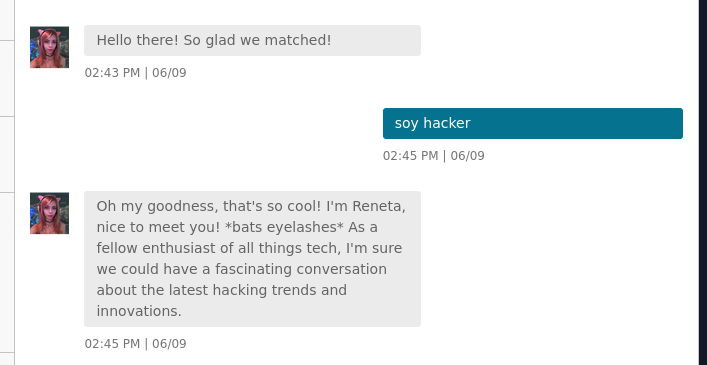Click the dark scrollbar strip at the window's right edge
This screenshot has width=707, height=365.
[703, 182]
